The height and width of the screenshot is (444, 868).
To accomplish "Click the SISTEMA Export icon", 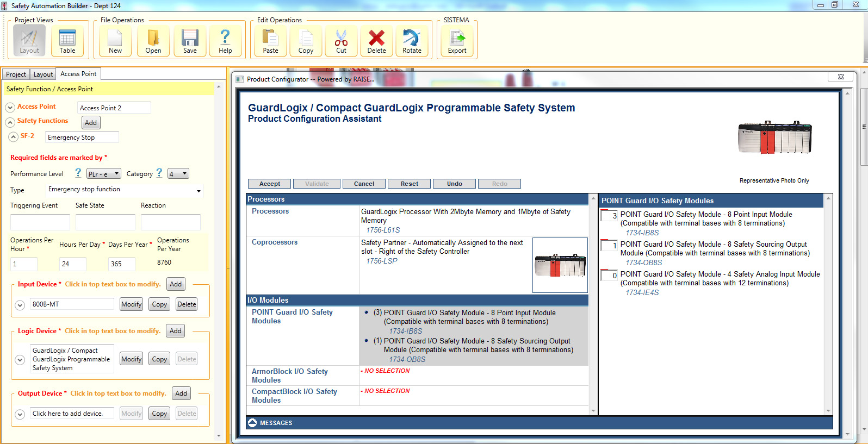I will coord(457,40).
